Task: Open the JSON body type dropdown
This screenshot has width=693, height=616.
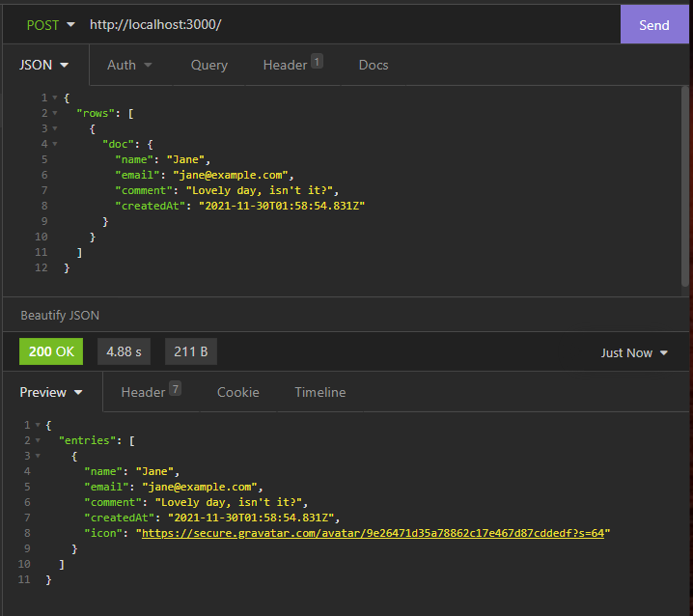Action: coord(43,65)
